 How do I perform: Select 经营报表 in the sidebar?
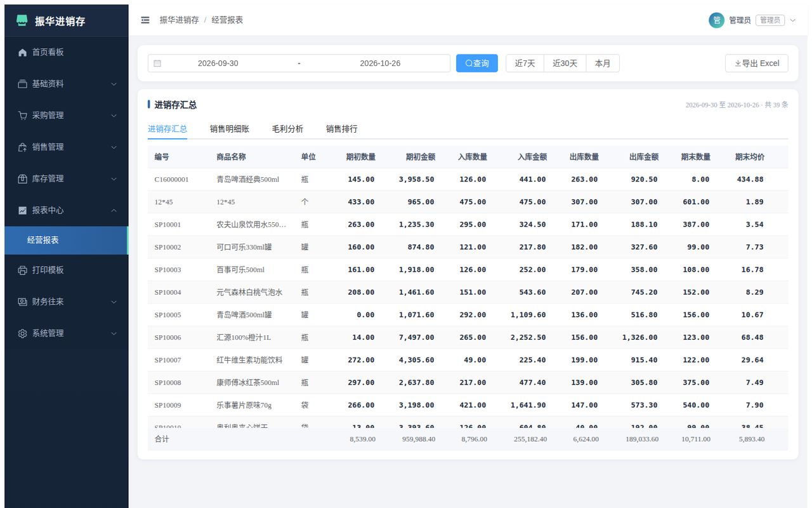click(66, 240)
